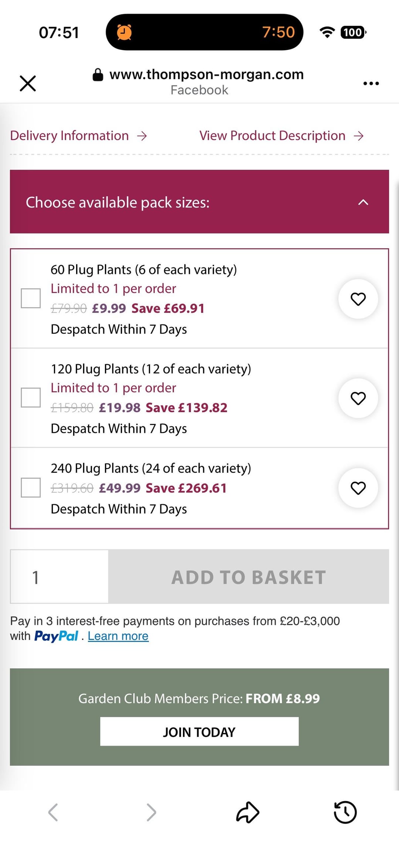Collapse the Choose available pack sizes panel
The height and width of the screenshot is (868, 399).
click(363, 202)
